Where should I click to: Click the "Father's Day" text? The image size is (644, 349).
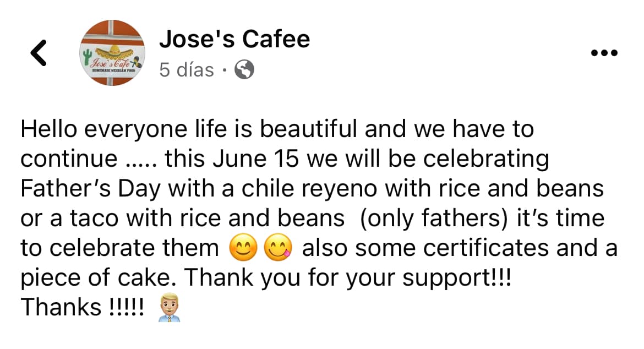coord(90,189)
